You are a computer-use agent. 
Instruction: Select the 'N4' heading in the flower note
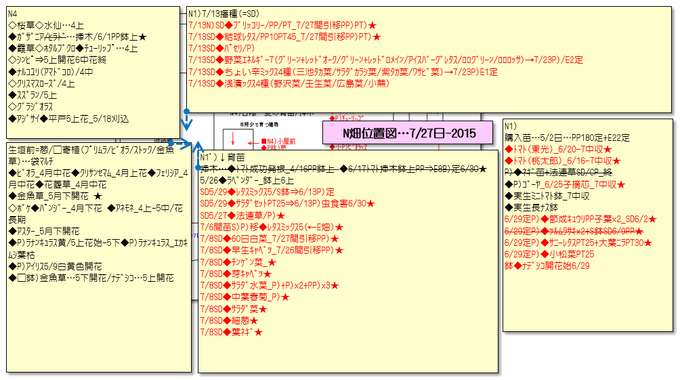pos(13,14)
